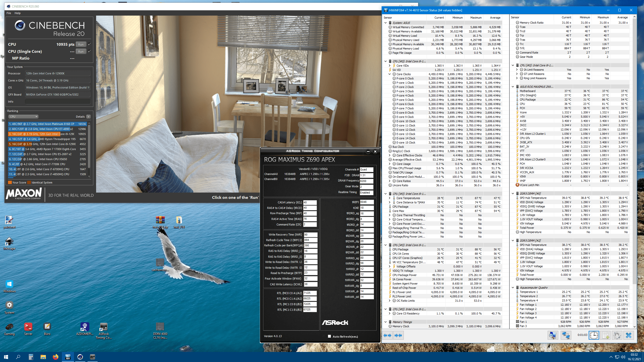
Task: Open File Explorer from taskbar
Action: click(x=43, y=357)
